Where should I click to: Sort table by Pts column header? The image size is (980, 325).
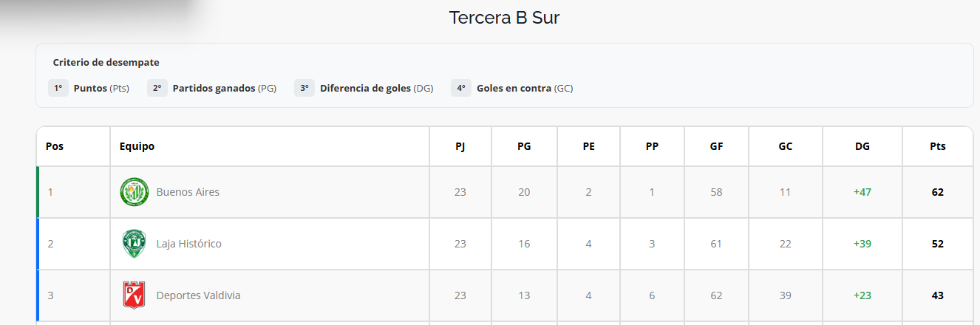[938, 146]
